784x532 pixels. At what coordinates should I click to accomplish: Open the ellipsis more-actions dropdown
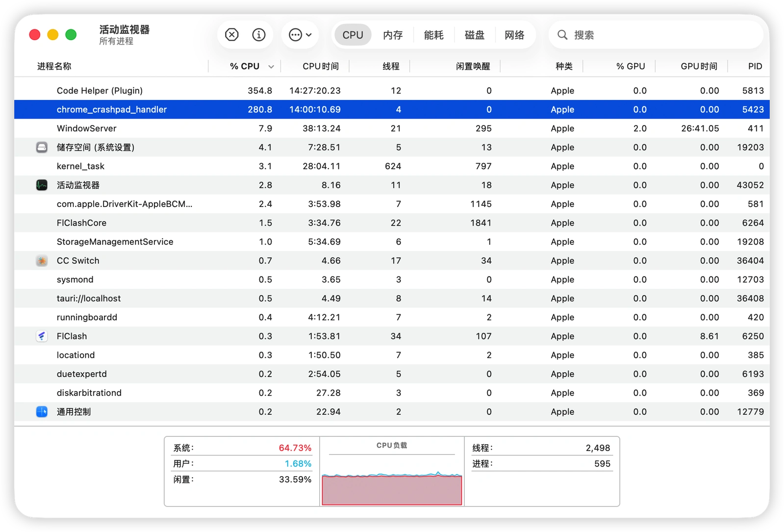300,35
